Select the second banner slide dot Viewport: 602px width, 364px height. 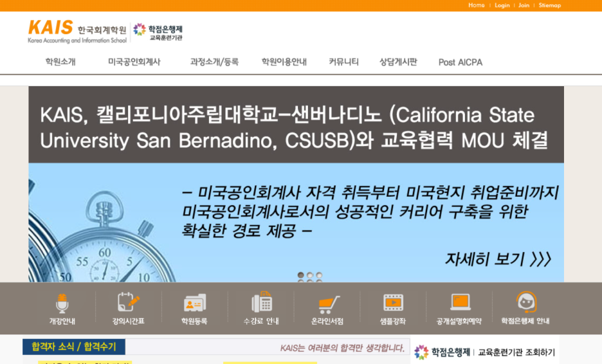pos(310,275)
